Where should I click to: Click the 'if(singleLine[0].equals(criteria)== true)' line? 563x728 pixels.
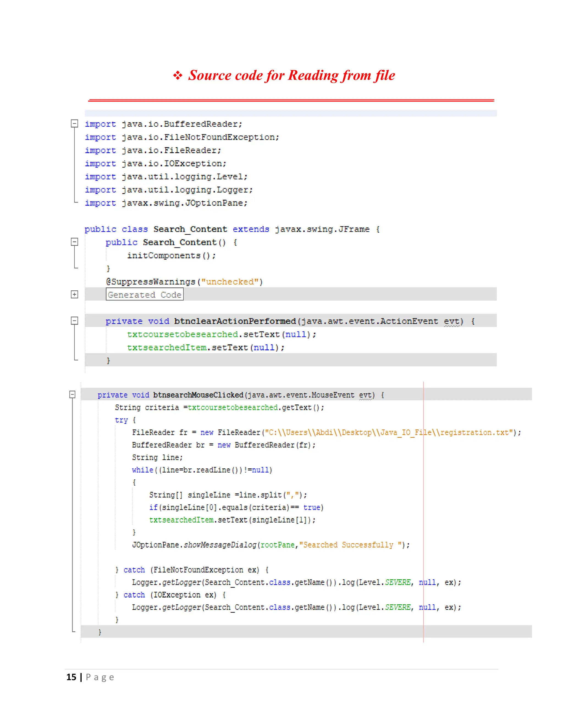(x=236, y=507)
